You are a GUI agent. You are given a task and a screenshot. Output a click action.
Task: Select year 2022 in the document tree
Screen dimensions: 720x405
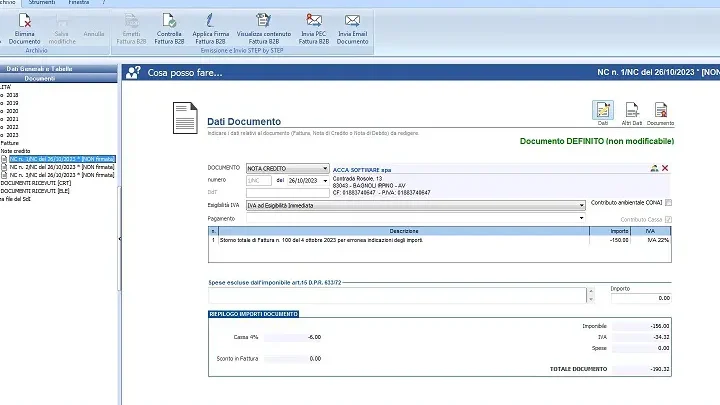12,127
